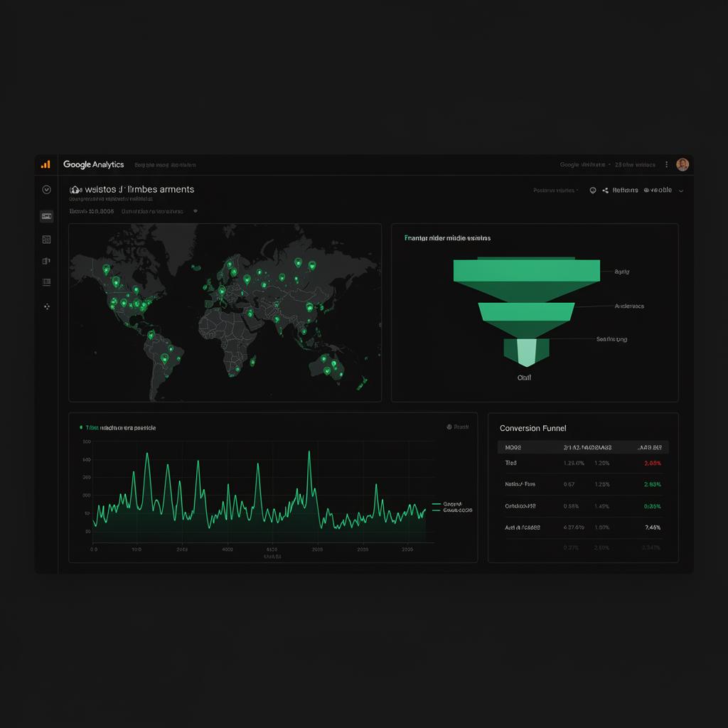Image resolution: width=728 pixels, height=728 pixels.
Task: Open the grid table icon in left sidebar
Action: 46,239
